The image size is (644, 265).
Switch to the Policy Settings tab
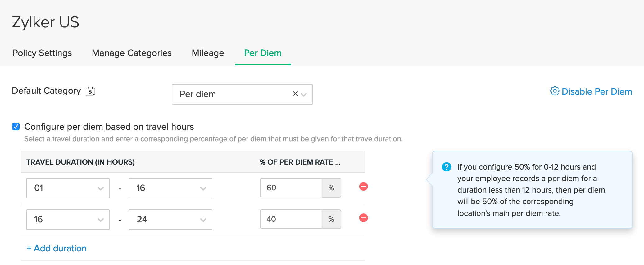point(42,53)
